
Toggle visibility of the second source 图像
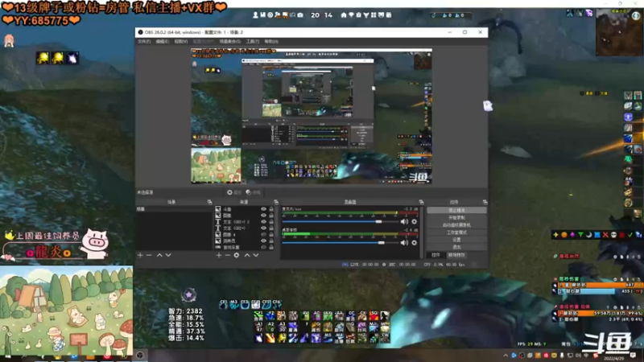point(264,215)
